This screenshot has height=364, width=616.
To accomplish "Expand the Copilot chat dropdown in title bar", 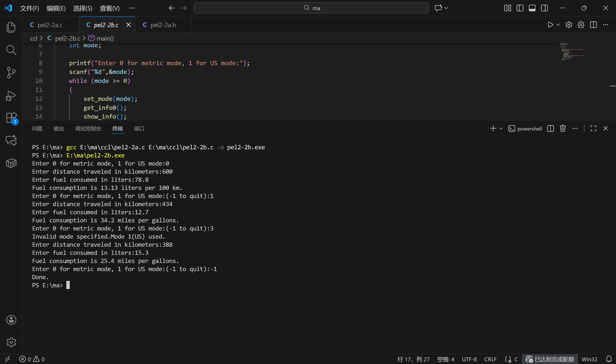I will 446,8.
